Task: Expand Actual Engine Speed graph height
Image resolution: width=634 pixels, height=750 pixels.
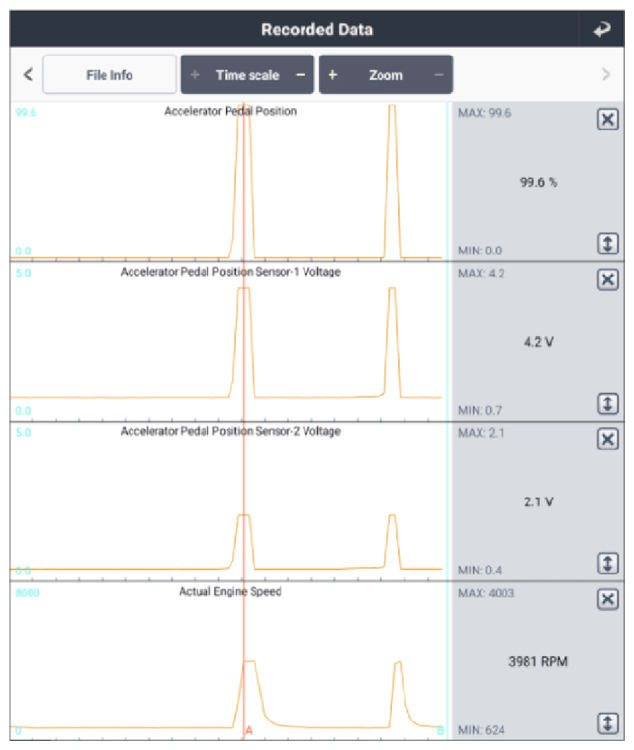Action: 607,723
